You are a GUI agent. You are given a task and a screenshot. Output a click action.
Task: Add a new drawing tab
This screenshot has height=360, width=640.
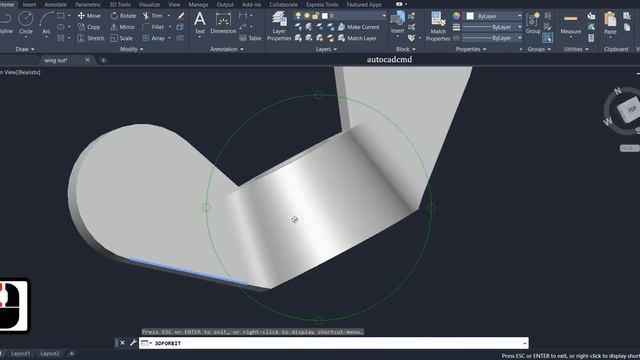click(x=103, y=60)
